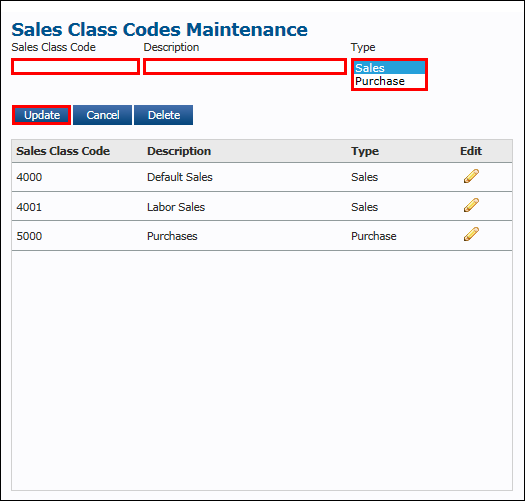Viewport: 525px width, 501px height.
Task: Click the Edit column header
Action: click(471, 151)
